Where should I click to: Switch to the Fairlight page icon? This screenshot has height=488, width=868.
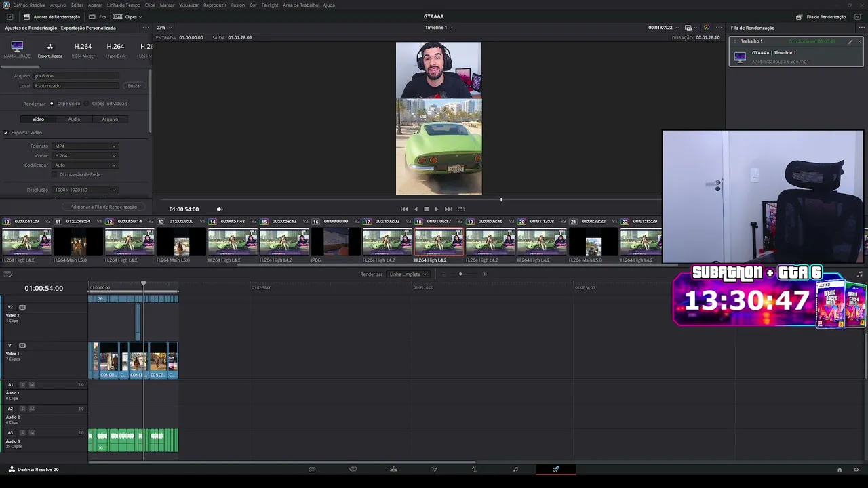(x=515, y=469)
